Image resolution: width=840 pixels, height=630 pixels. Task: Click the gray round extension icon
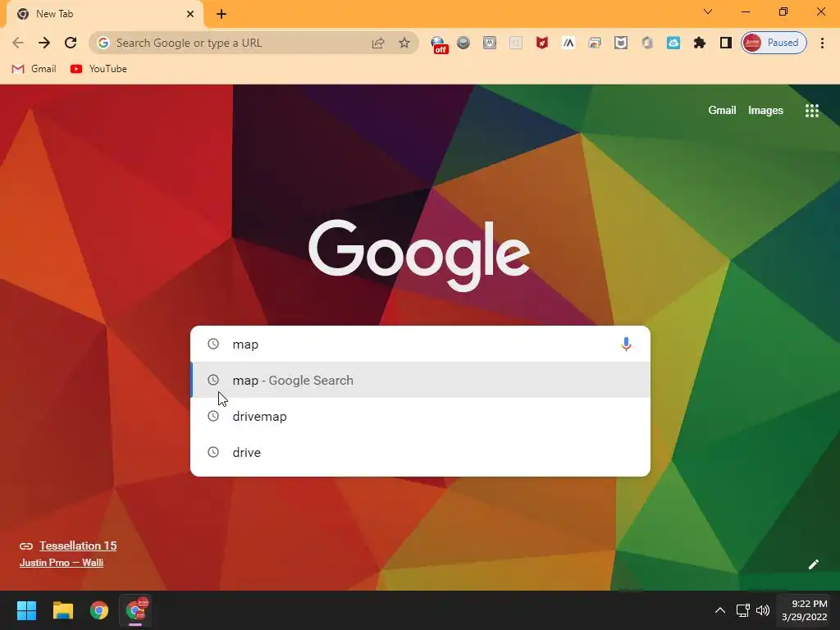coord(463,43)
